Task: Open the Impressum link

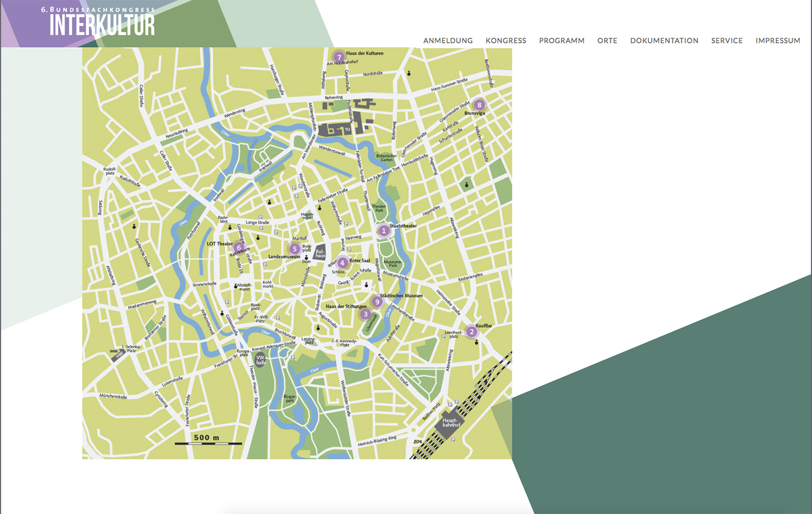Action: [777, 41]
